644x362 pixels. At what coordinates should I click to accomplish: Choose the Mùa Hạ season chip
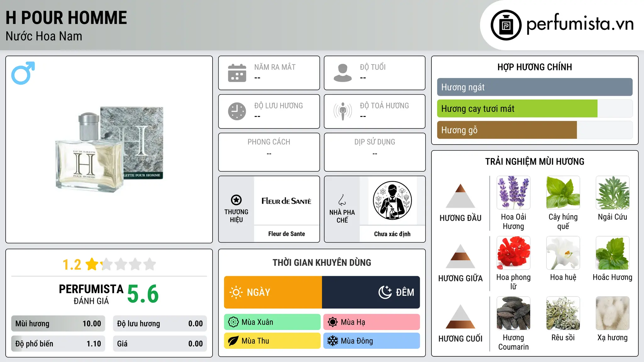(372, 322)
